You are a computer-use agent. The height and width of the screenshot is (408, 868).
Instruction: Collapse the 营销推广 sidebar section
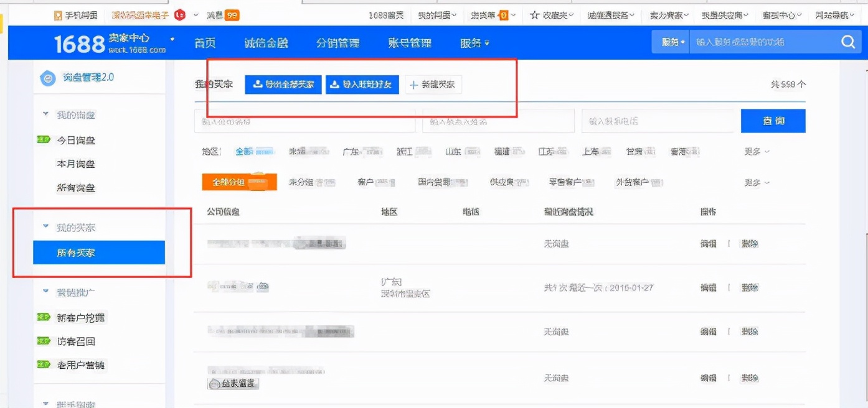[45, 292]
